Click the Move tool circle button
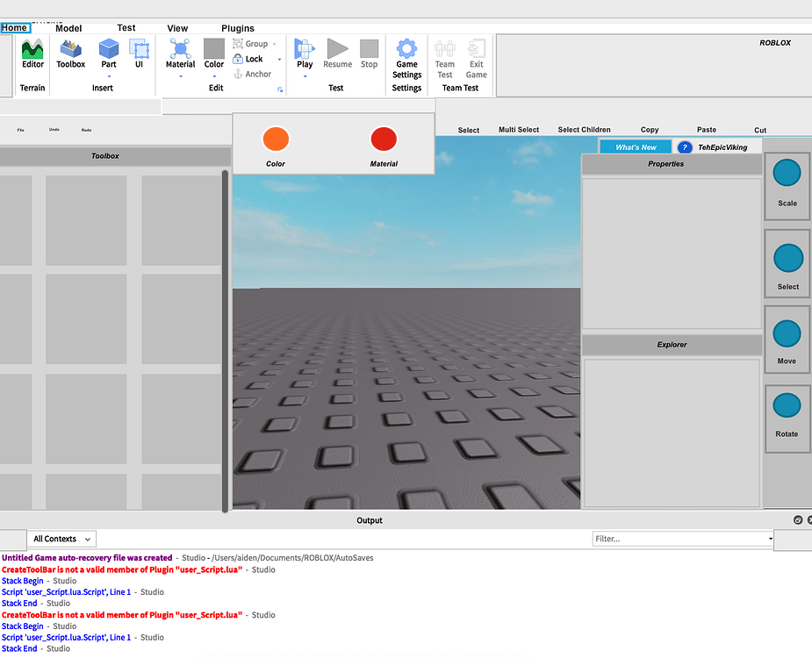The width and height of the screenshot is (812, 658). [x=787, y=333]
